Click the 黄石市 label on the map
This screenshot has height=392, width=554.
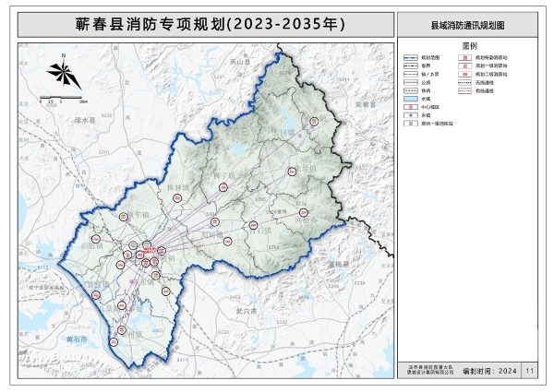tap(76, 339)
